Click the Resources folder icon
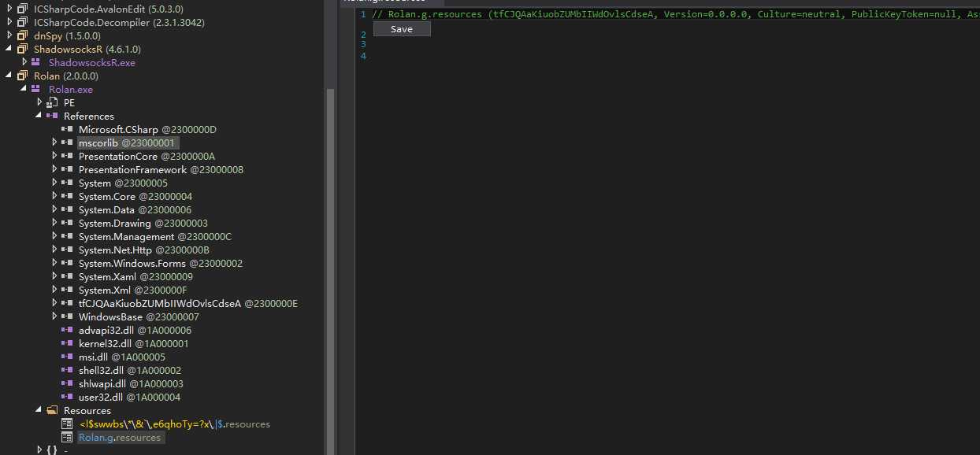The width and height of the screenshot is (980, 455). [52, 410]
